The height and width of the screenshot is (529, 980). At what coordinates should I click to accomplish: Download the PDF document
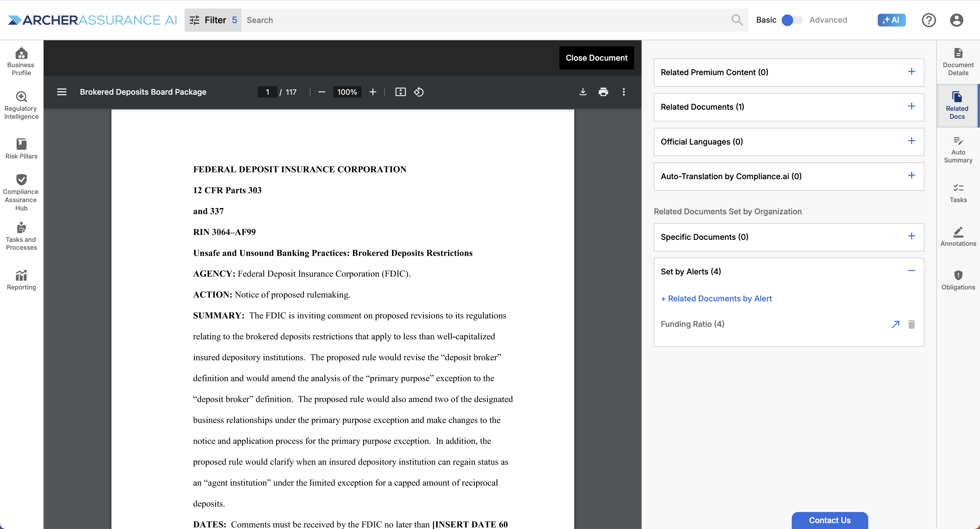(x=583, y=92)
